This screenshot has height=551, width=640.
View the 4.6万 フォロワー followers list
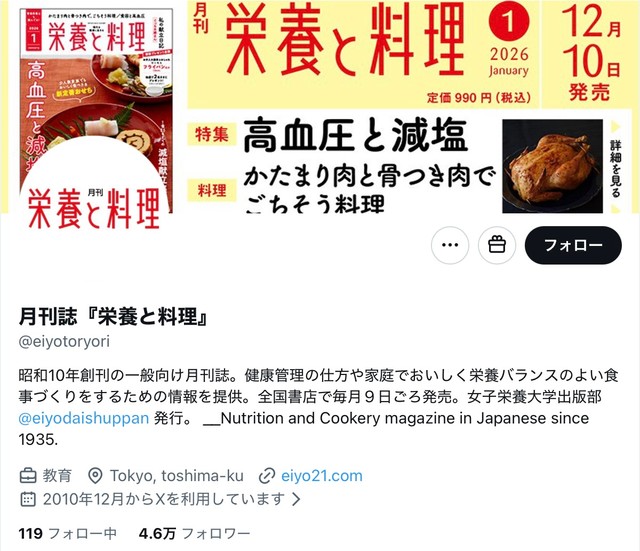coord(194,533)
